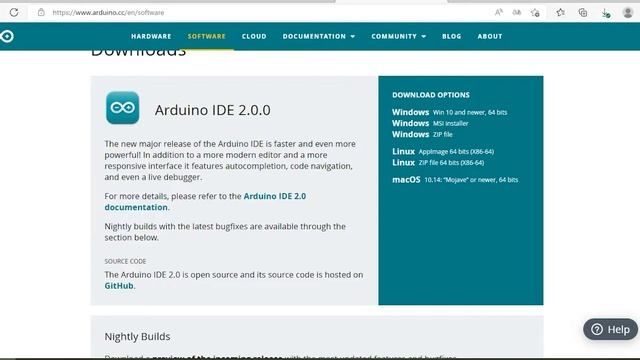Image resolution: width=640 pixels, height=360 pixels.
Task: Reload the page with the refresh icon
Action: [14, 12]
